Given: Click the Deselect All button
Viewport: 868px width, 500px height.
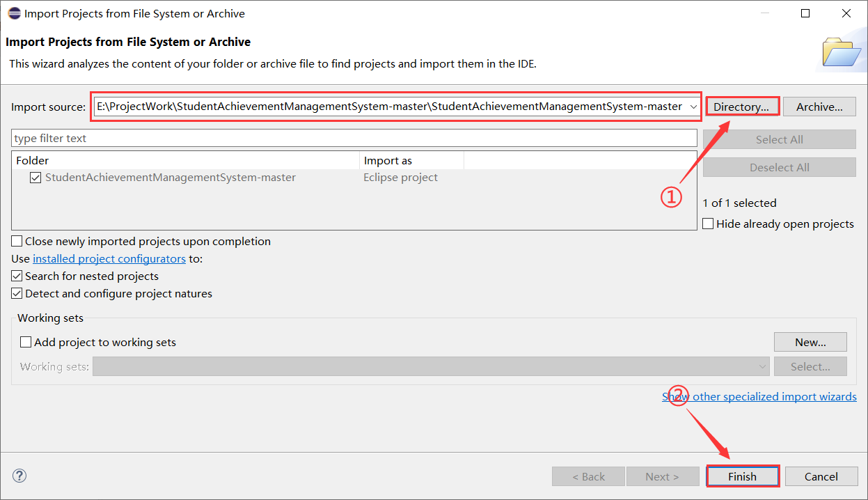Looking at the screenshot, I should [780, 168].
